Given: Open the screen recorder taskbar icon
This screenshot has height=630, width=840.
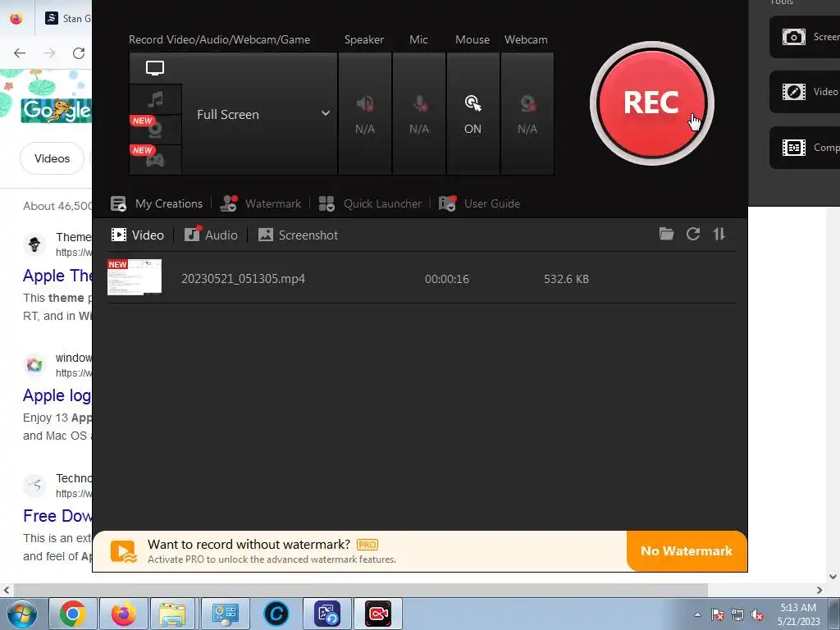Looking at the screenshot, I should pyautogui.click(x=378, y=614).
